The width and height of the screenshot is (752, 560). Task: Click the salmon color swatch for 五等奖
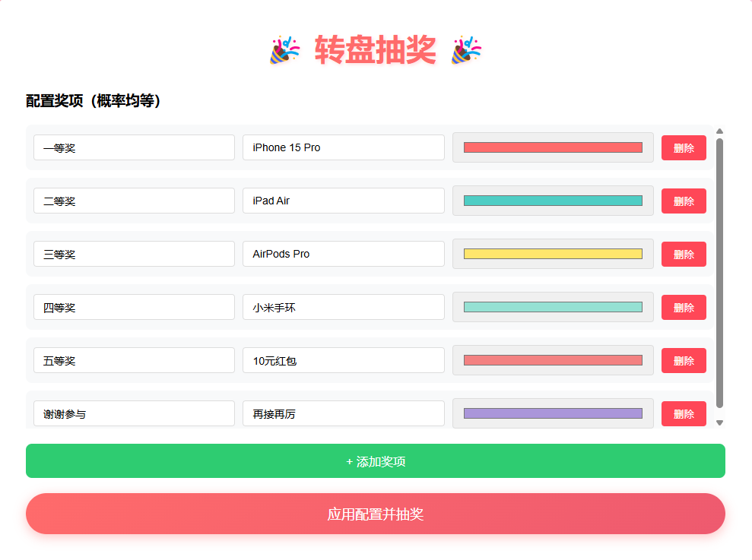(552, 359)
